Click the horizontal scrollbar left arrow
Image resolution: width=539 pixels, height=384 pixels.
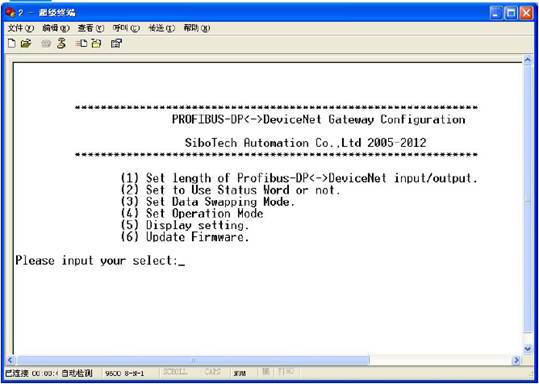[x=10, y=360]
